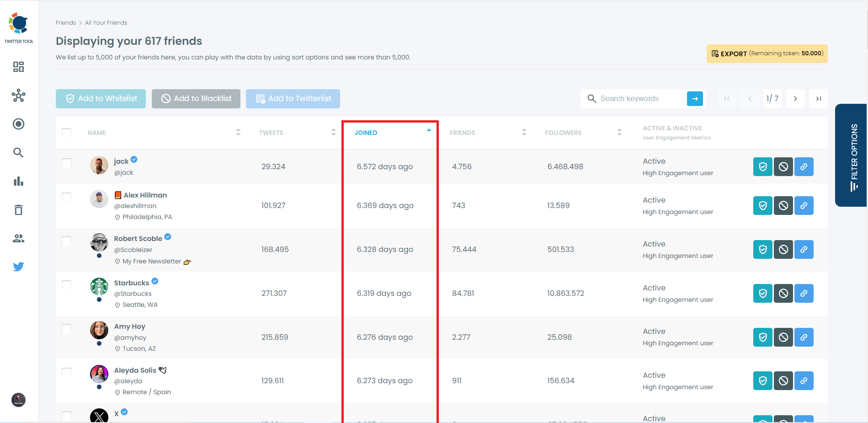The image size is (868, 423).
Task: Open the user profile avatar at sidebar bottom
Action: coord(18,400)
